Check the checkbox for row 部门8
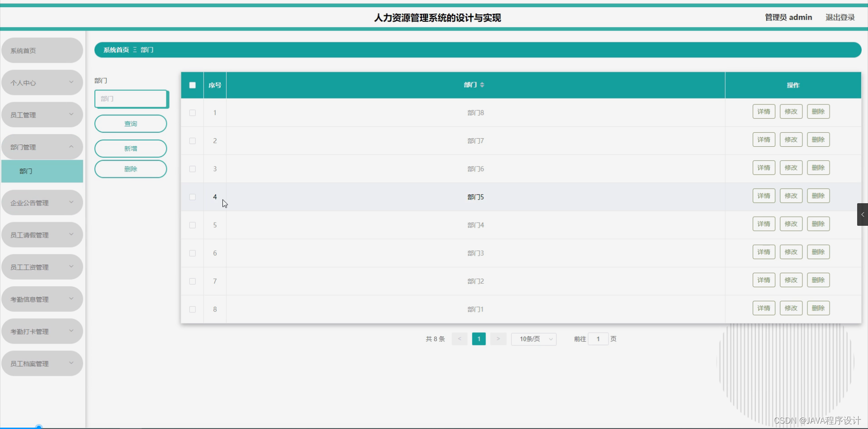Screen dimensions: 868x429 193,113
